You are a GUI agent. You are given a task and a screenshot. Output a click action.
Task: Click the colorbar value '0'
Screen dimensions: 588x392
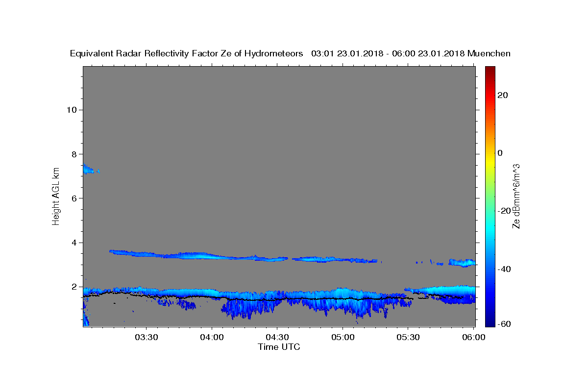tap(500, 153)
